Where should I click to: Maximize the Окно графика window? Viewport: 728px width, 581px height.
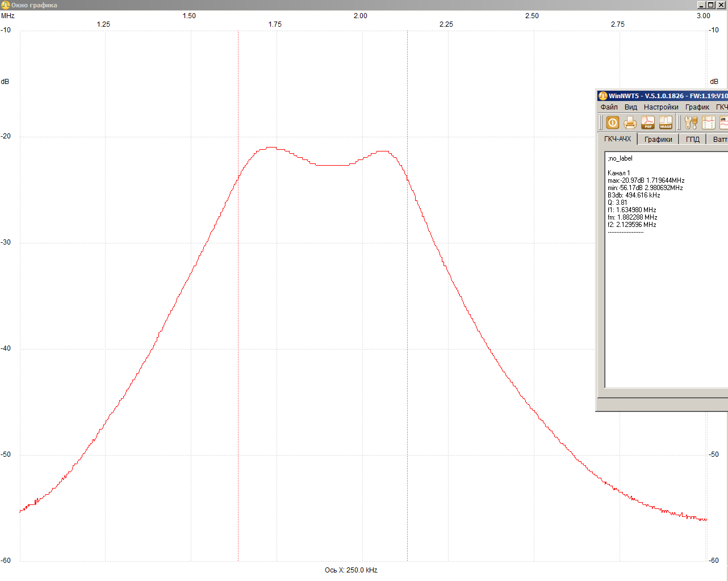[x=710, y=5]
